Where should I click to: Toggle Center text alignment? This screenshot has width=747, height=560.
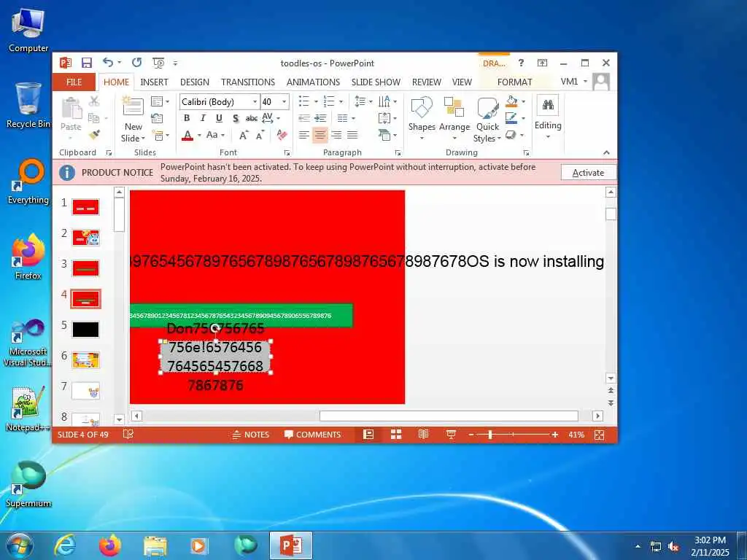[320, 135]
